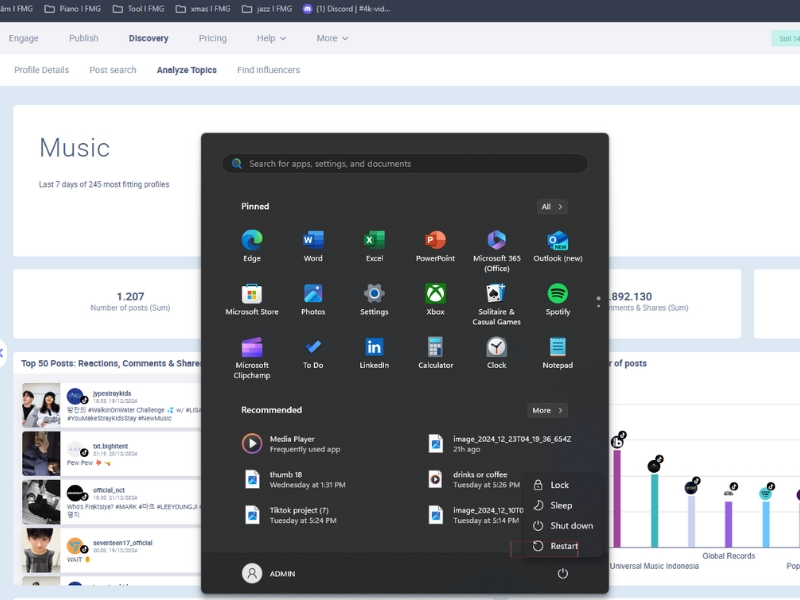Open Excel from the pinned apps

point(374,241)
